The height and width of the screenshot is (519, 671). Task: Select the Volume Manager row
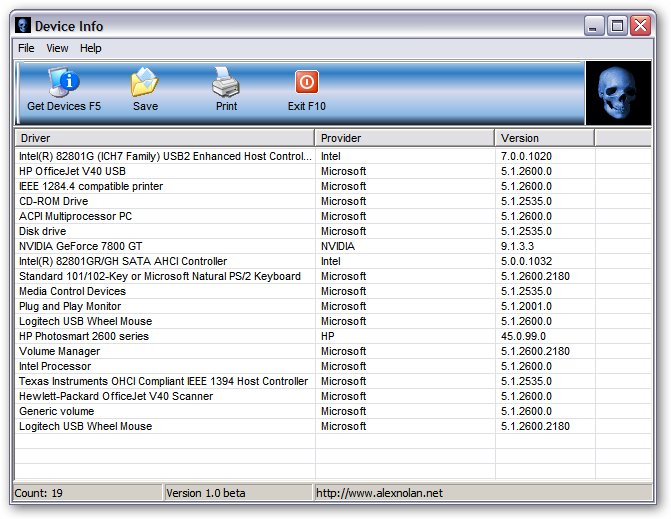pos(333,351)
